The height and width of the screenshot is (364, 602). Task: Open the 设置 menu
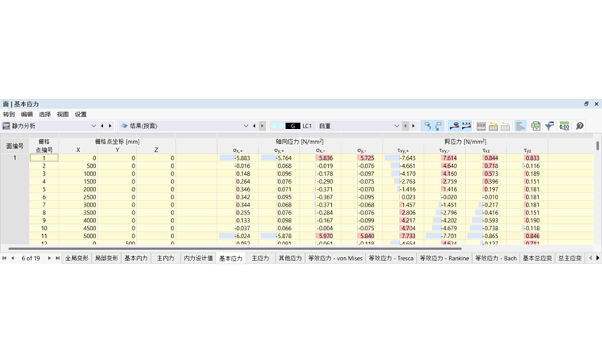click(81, 114)
